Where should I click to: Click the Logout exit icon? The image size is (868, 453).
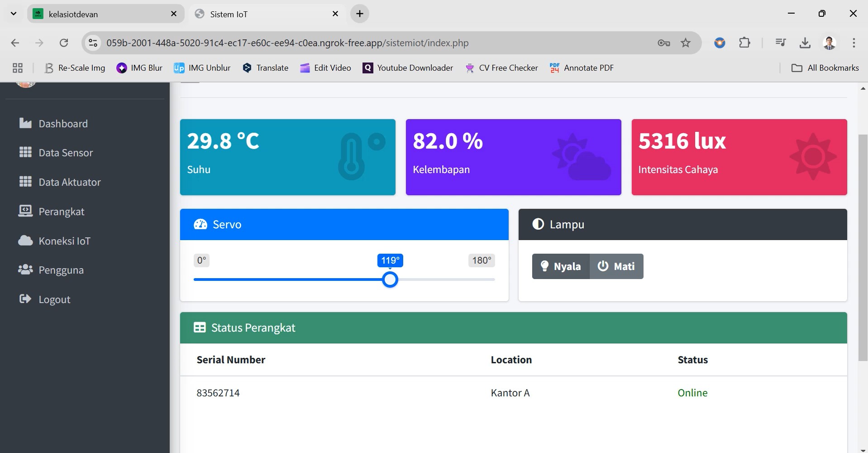coord(25,299)
